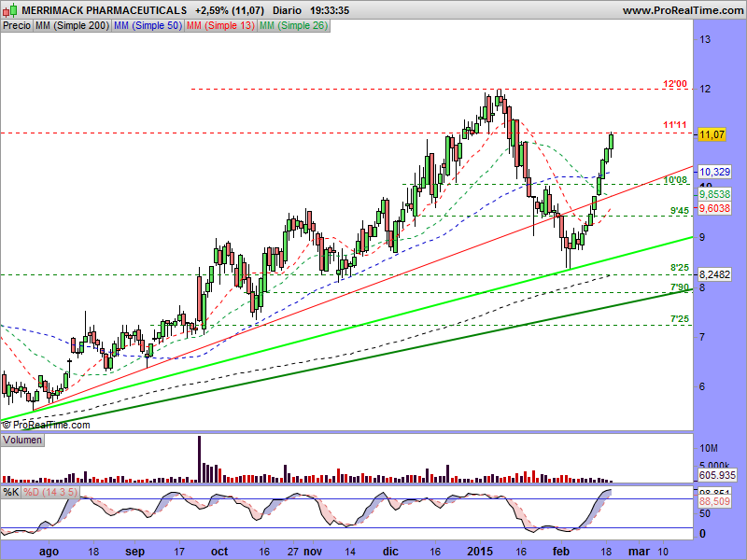Image resolution: width=747 pixels, height=560 pixels.
Task: Open the Volumen panel label
Action: [x=21, y=440]
